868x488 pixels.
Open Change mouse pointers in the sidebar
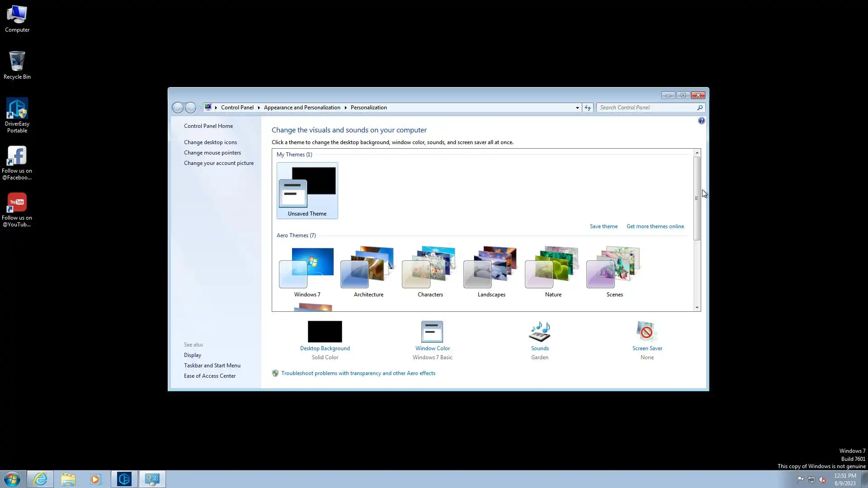click(212, 153)
